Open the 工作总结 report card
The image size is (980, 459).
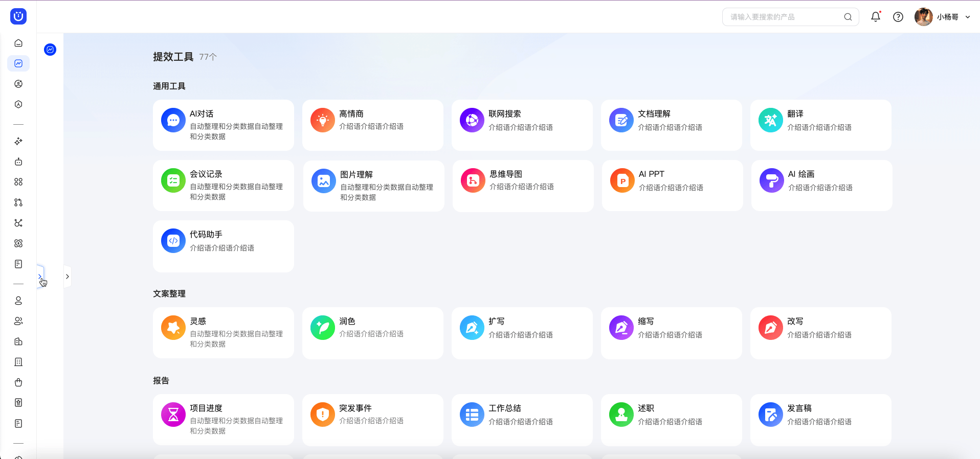coord(522,420)
